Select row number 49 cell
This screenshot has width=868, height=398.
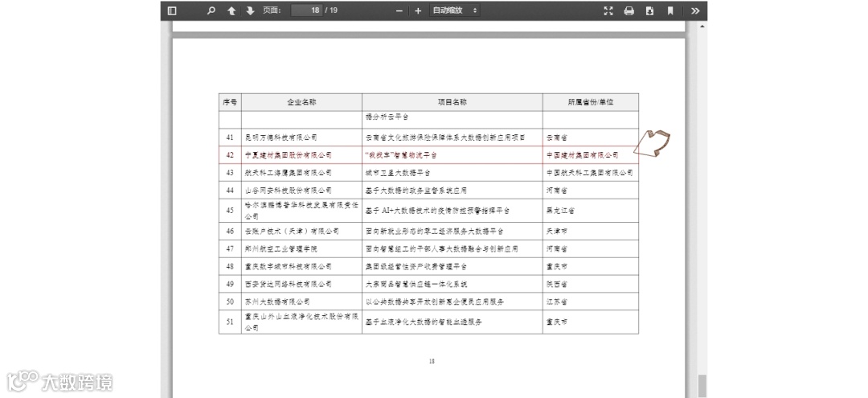pyautogui.click(x=231, y=284)
